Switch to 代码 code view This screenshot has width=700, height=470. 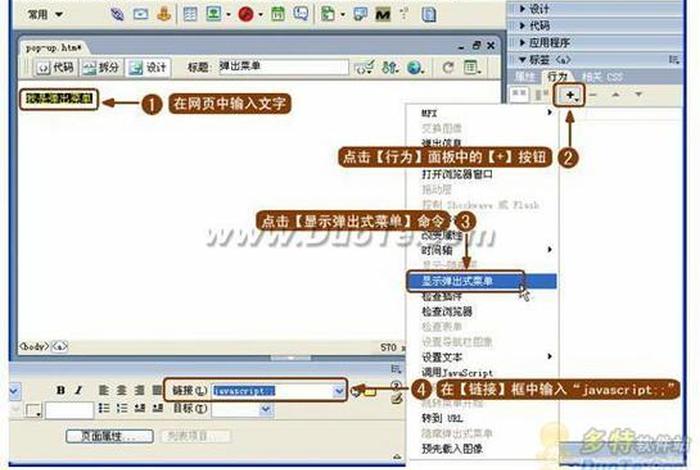[x=55, y=67]
